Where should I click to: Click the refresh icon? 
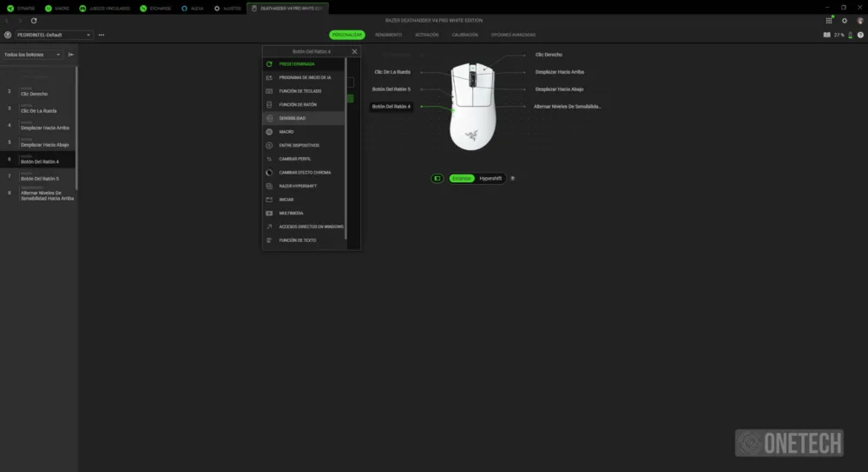[34, 21]
